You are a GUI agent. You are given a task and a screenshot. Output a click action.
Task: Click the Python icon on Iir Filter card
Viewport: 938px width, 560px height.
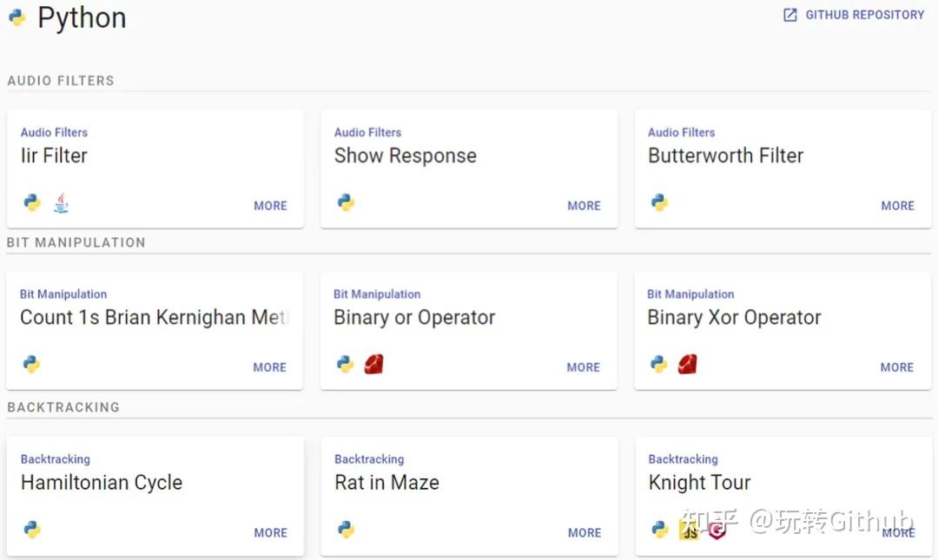pyautogui.click(x=32, y=203)
